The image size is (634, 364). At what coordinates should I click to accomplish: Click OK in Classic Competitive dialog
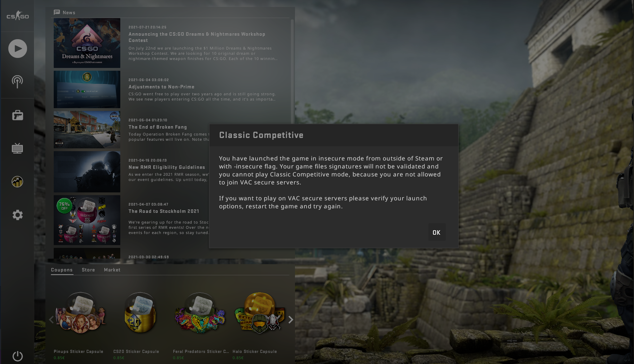[437, 233]
